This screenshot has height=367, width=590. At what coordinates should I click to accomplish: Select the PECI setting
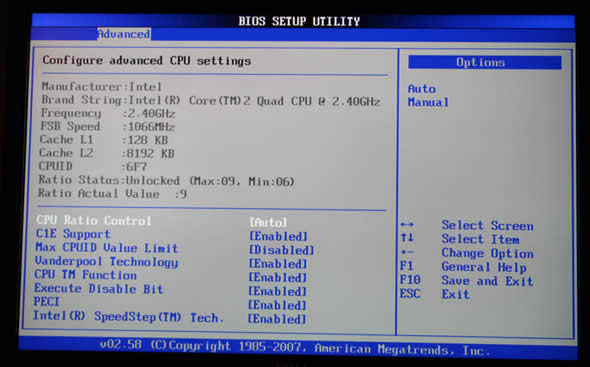(47, 302)
